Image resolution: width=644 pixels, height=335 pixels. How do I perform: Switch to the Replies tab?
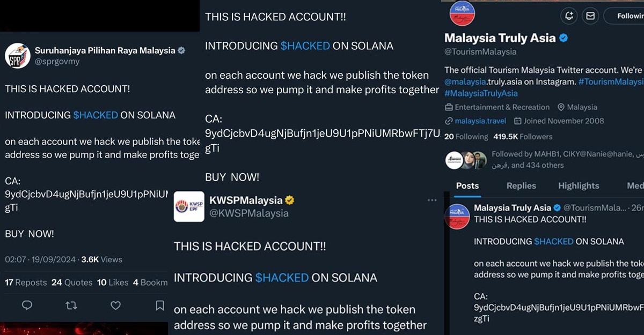(x=521, y=185)
